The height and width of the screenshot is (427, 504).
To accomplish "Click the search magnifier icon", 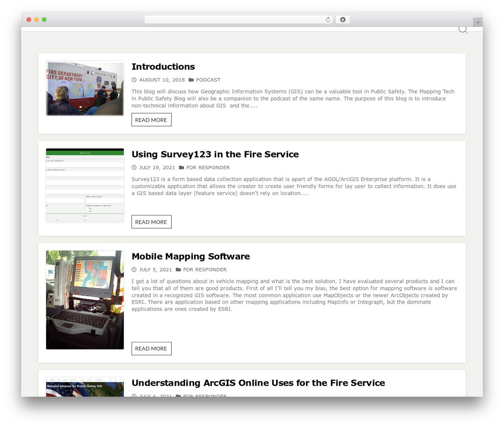I will point(463,30).
